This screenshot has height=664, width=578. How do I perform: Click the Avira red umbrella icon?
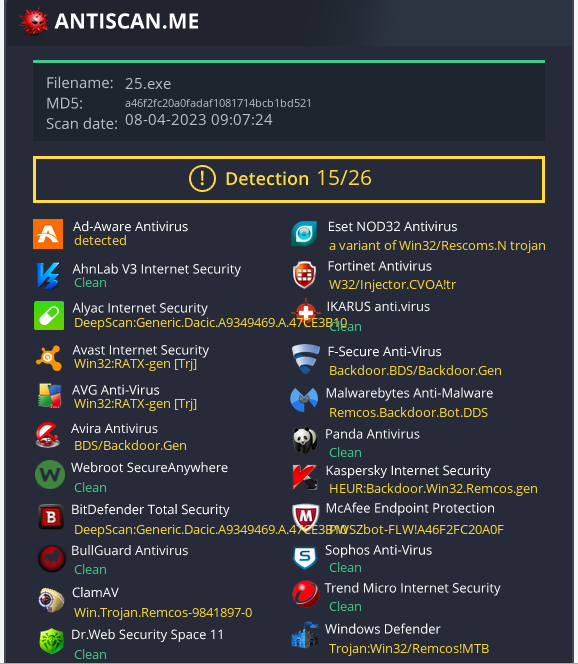click(x=47, y=435)
